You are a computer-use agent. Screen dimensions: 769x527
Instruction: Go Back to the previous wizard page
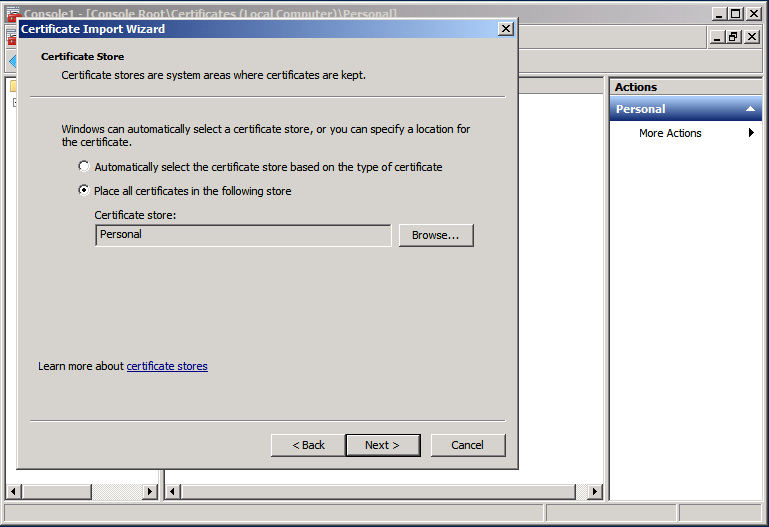click(x=308, y=445)
